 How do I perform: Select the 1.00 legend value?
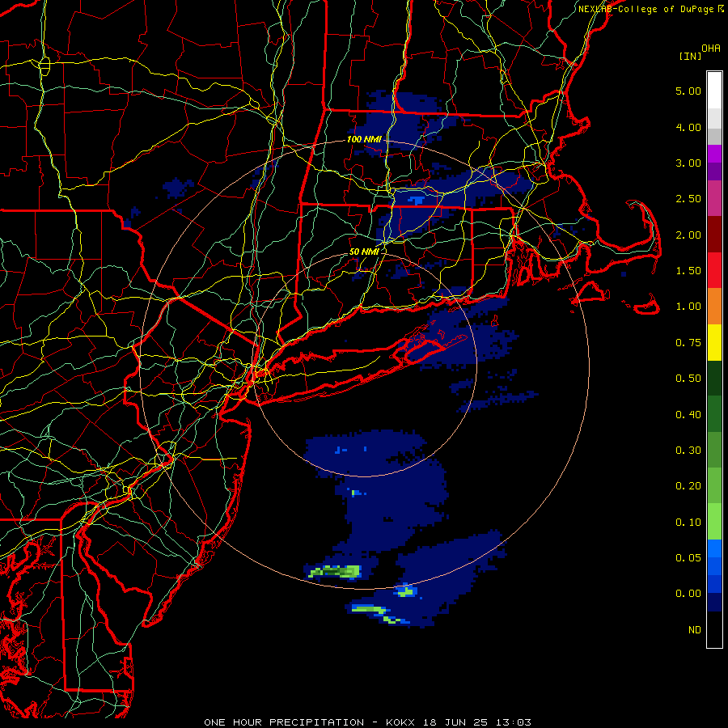click(x=688, y=307)
